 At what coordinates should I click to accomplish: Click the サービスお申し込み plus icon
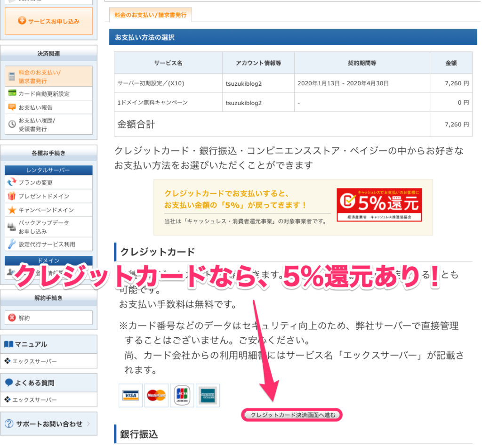coord(22,21)
